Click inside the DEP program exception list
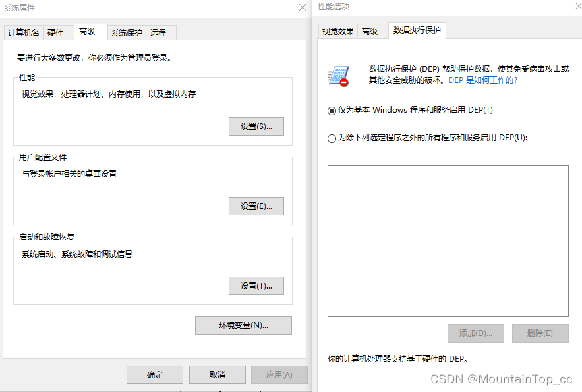This screenshot has width=582, height=392. (x=448, y=240)
